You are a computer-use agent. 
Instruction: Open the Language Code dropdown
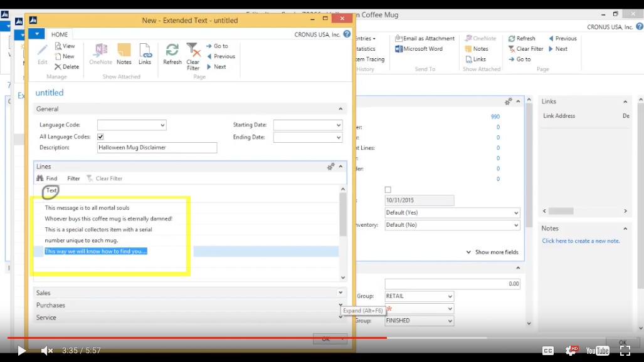point(162,125)
